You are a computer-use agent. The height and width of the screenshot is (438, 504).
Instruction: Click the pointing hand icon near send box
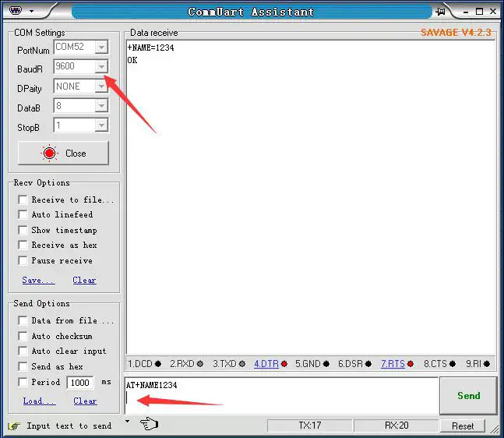(x=149, y=423)
